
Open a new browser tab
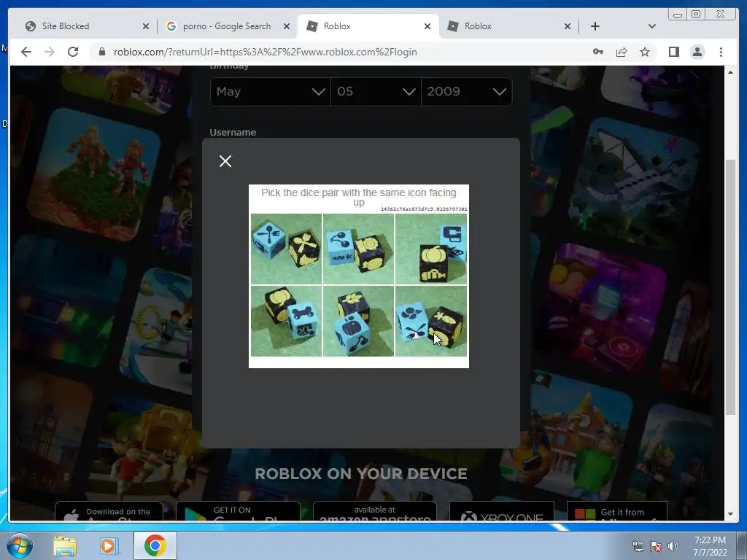click(595, 26)
